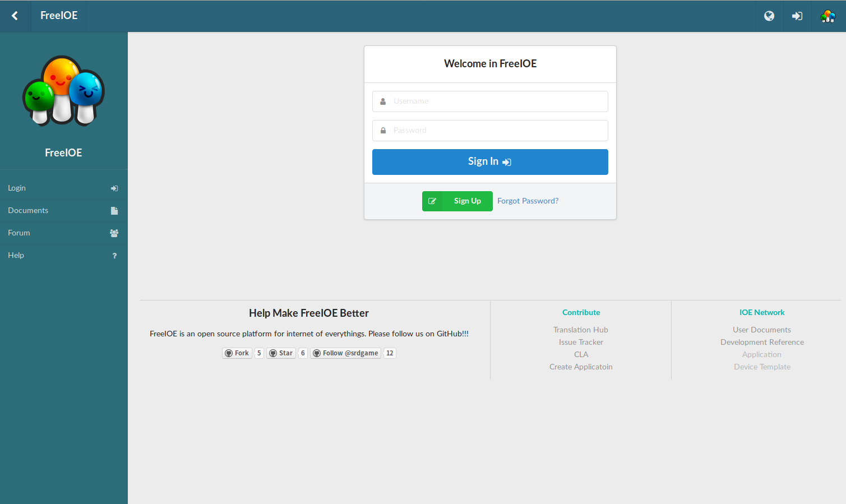Image resolution: width=846 pixels, height=504 pixels.
Task: Click the small mushroom avatar icon top-right
Action: point(827,16)
